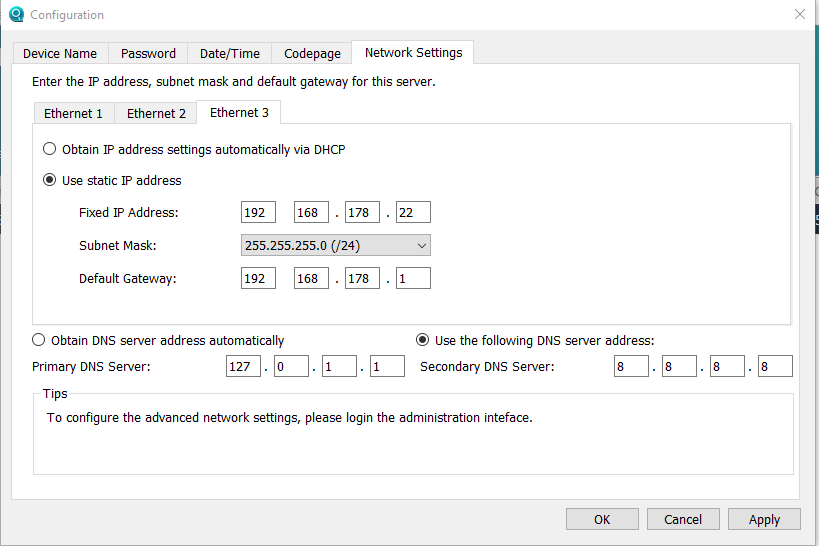Apply the network settings
Image resolution: width=819 pixels, height=546 pixels.
coord(764,519)
